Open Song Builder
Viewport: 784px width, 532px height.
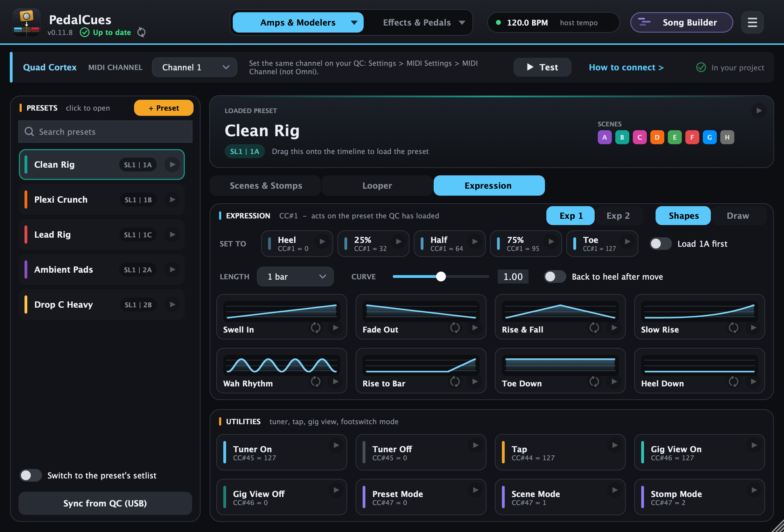(x=681, y=22)
